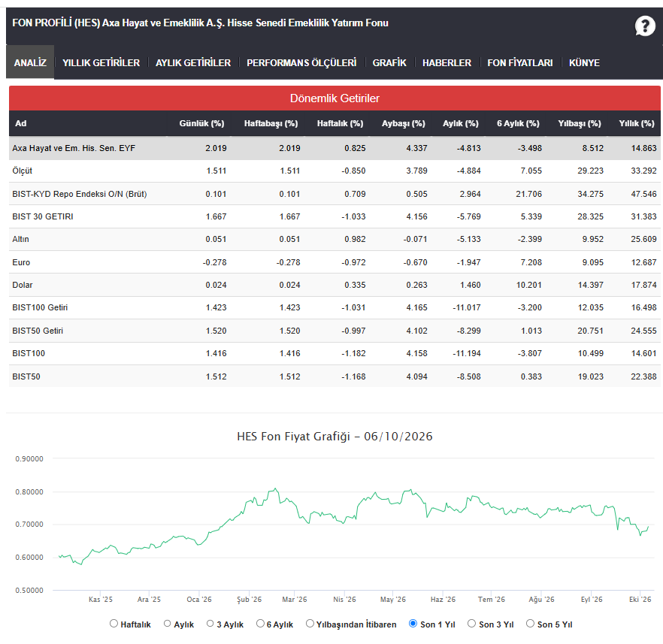Click the Günlük (%) column header
663x644 pixels.
201,123
